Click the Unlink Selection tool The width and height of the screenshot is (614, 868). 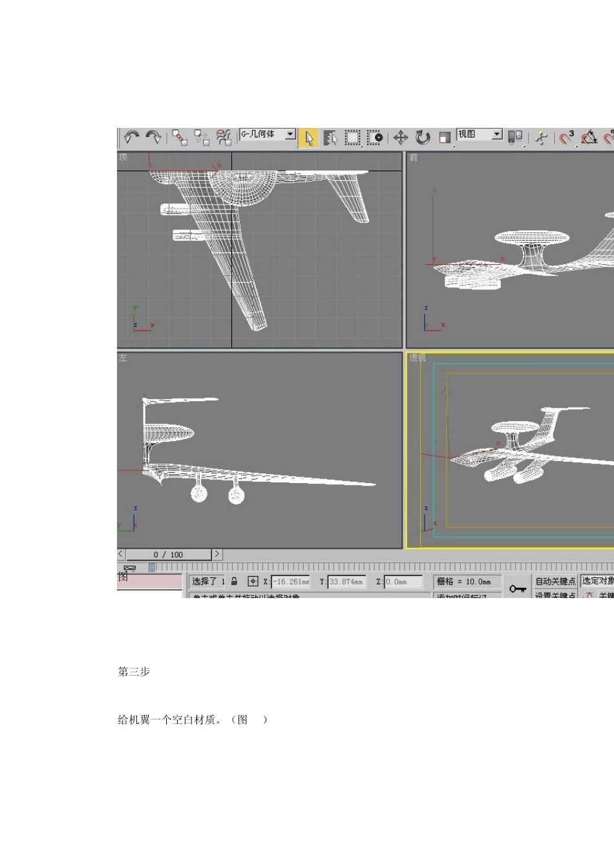pyautogui.click(x=202, y=138)
